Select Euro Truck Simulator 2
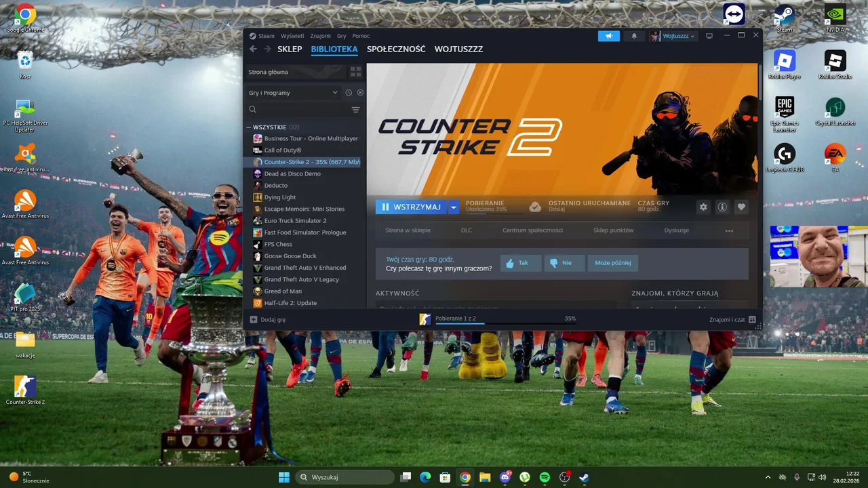The height and width of the screenshot is (488, 868). (304, 221)
